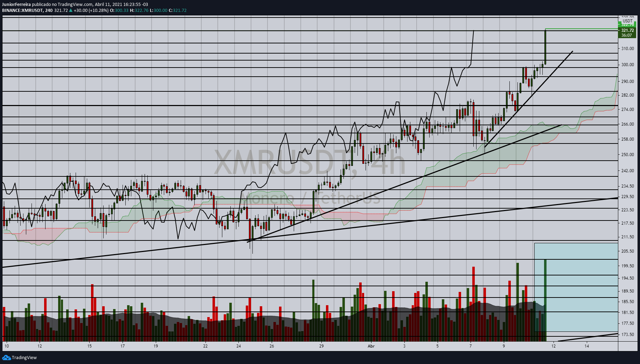
Task: Click the 310.00 price axis label
Action: point(627,49)
